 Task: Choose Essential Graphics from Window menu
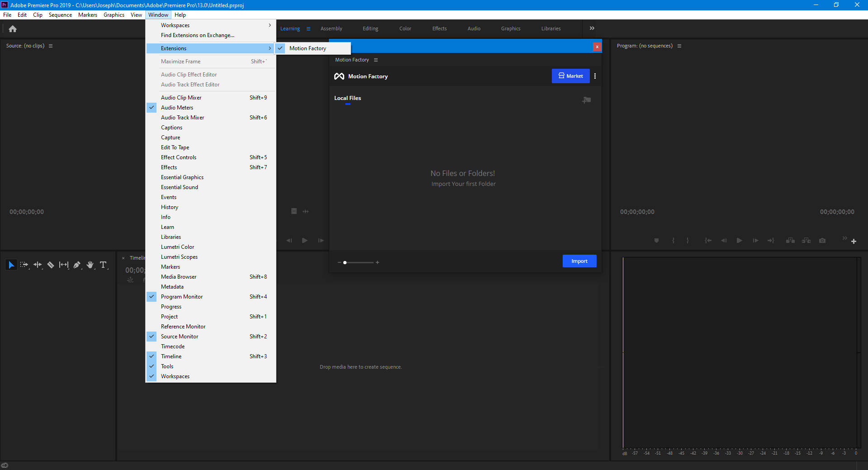pos(211,177)
